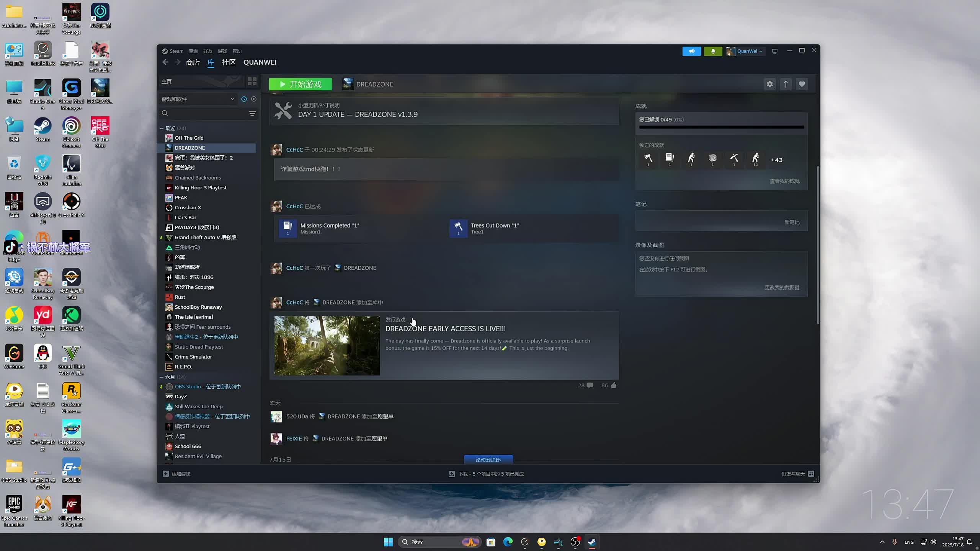Select the first locked achievement axe icon

coord(648,159)
